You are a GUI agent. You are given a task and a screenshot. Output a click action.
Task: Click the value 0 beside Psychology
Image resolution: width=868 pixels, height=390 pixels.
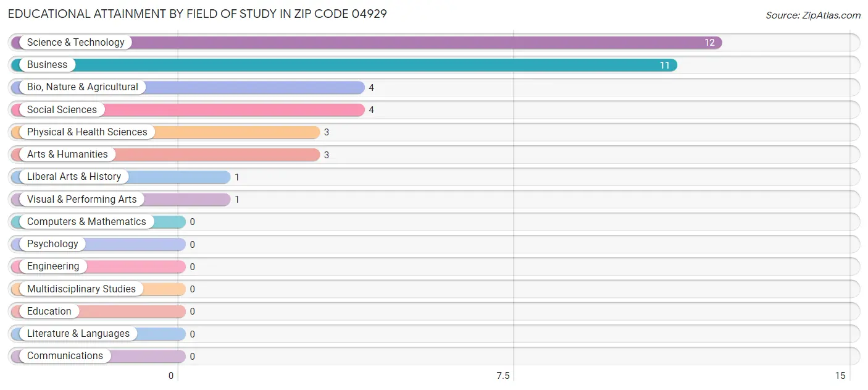click(x=192, y=245)
